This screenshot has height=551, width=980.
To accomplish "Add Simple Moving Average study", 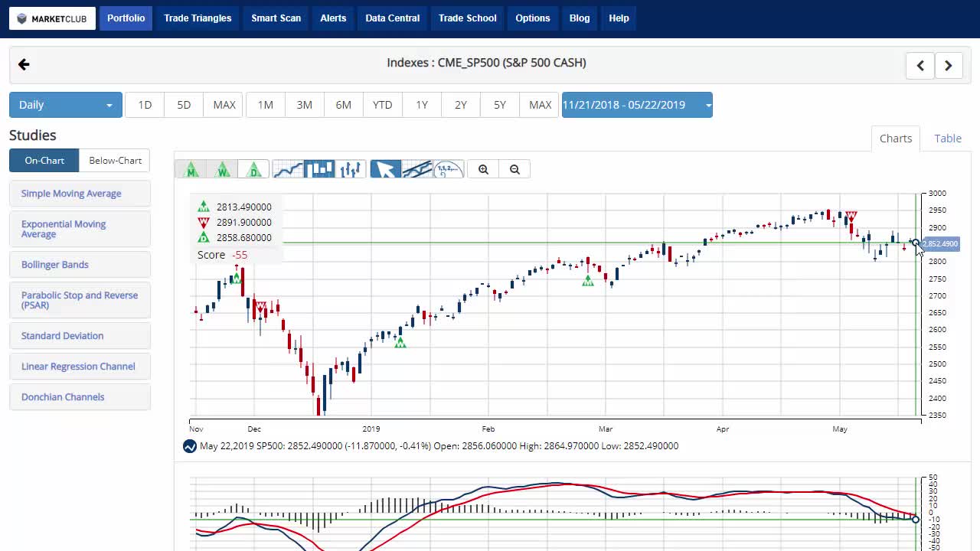I will pyautogui.click(x=80, y=194).
